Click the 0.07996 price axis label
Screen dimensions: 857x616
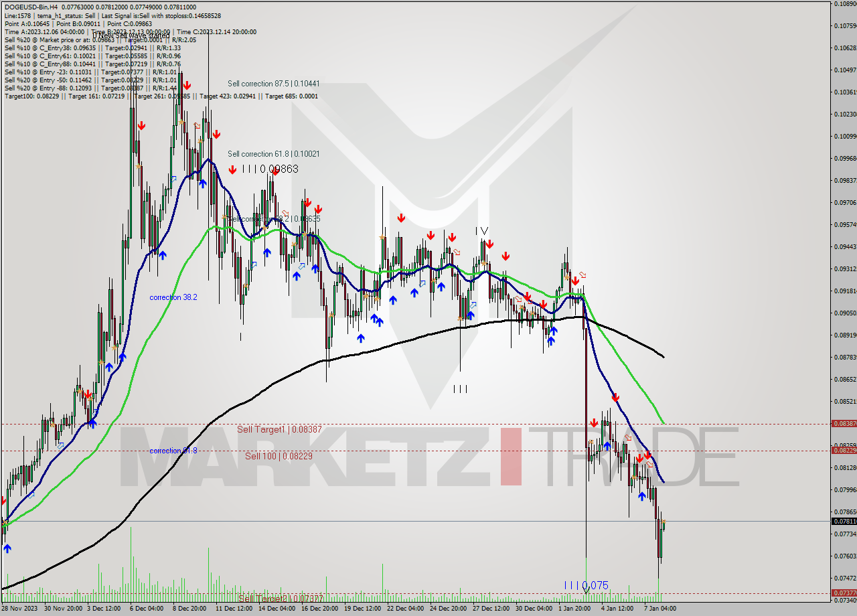coord(846,490)
